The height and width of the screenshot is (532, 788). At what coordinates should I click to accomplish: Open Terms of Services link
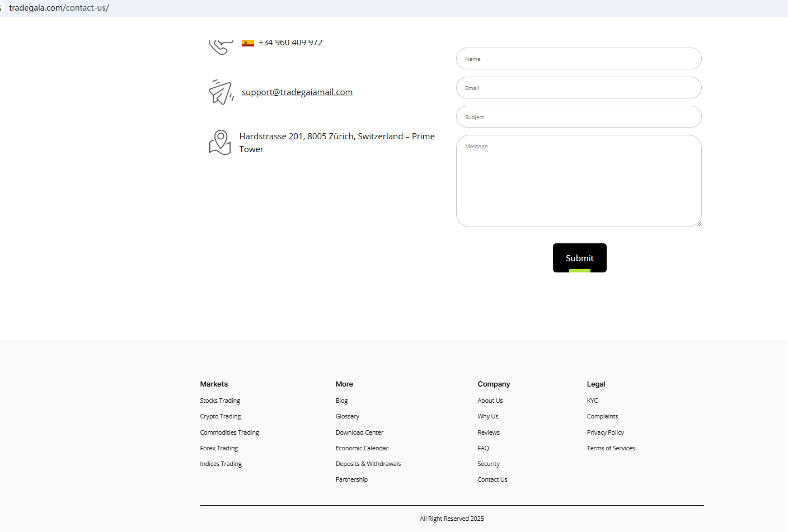point(611,448)
